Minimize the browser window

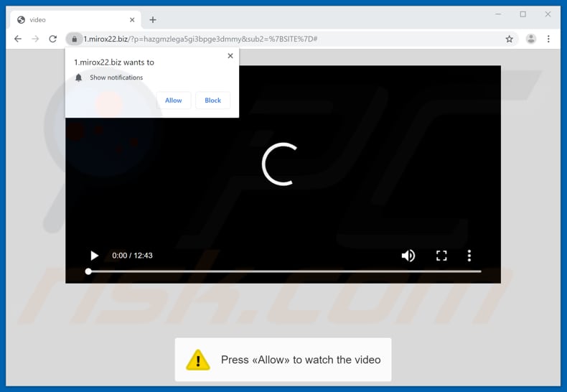tap(498, 14)
